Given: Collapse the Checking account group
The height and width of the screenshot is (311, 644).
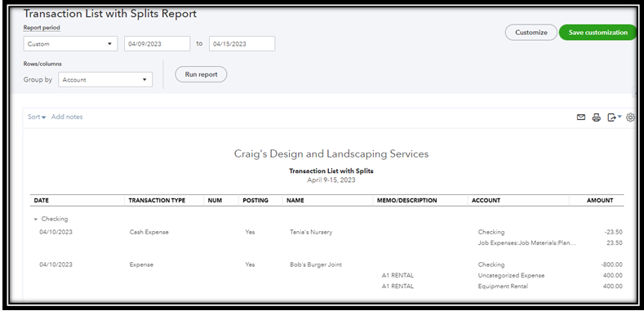Looking at the screenshot, I should point(36,220).
